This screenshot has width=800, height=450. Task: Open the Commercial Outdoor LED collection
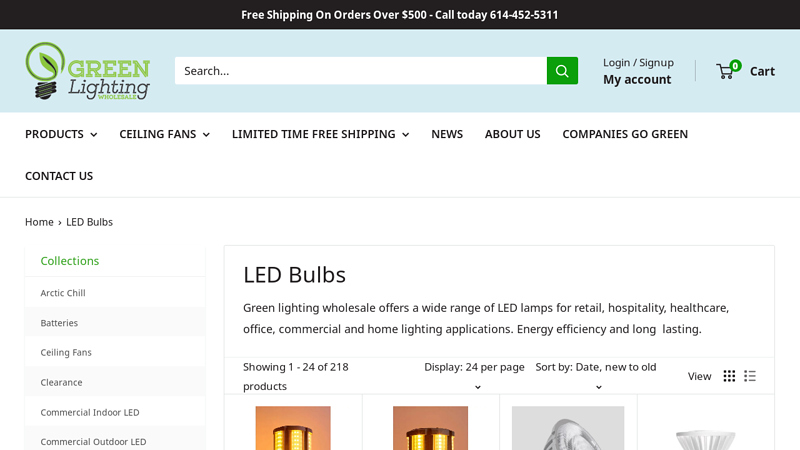[93, 442]
